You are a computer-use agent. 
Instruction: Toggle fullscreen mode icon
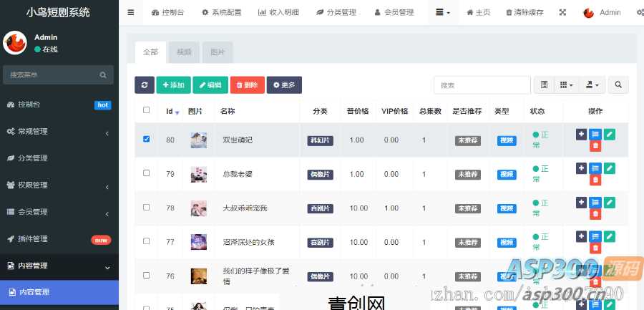tap(562, 12)
